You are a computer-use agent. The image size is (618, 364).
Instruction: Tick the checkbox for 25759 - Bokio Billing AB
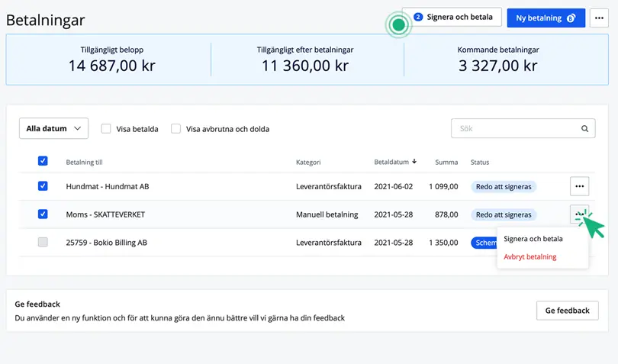pyautogui.click(x=43, y=242)
